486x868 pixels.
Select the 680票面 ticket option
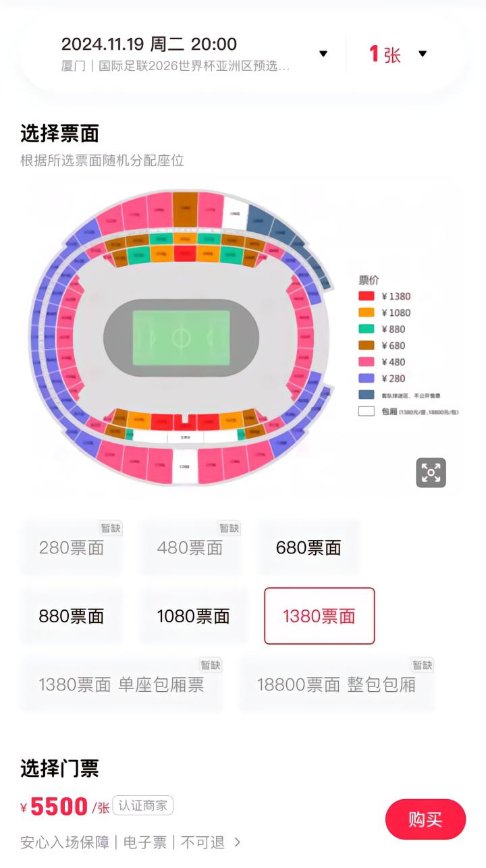tap(308, 547)
